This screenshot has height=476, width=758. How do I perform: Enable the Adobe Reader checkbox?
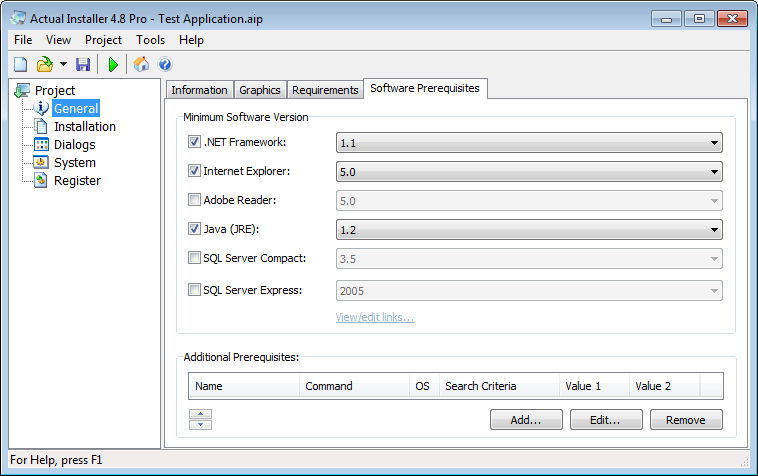pos(194,200)
